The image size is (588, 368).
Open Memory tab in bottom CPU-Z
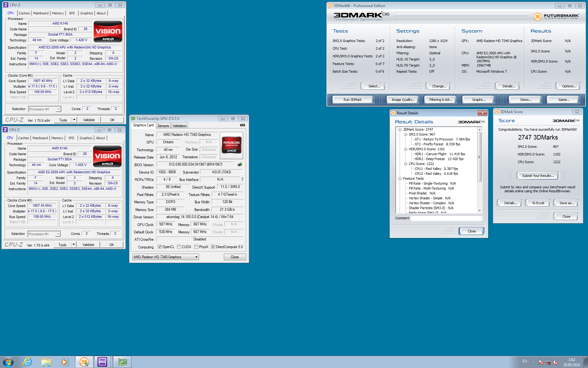[57, 138]
